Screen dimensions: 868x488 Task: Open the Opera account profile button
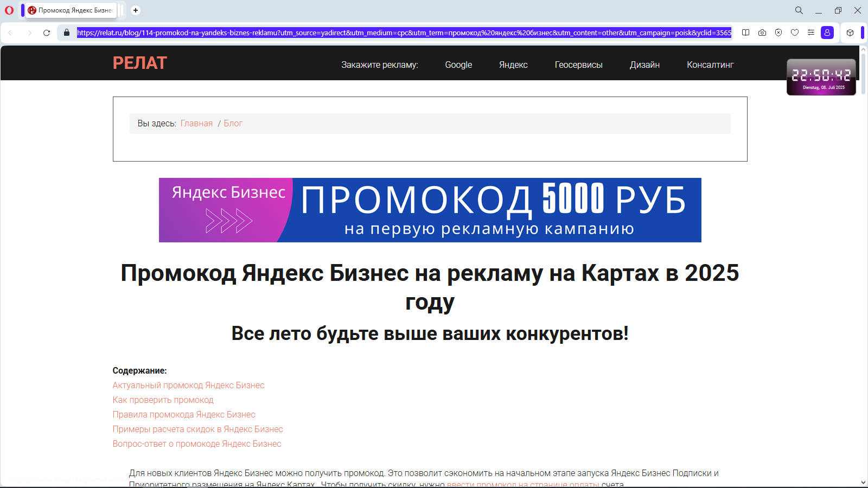click(x=827, y=33)
